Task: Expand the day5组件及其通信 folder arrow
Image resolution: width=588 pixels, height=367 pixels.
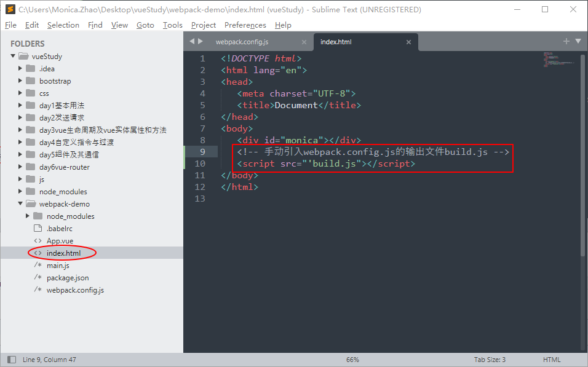Action: 20,154
